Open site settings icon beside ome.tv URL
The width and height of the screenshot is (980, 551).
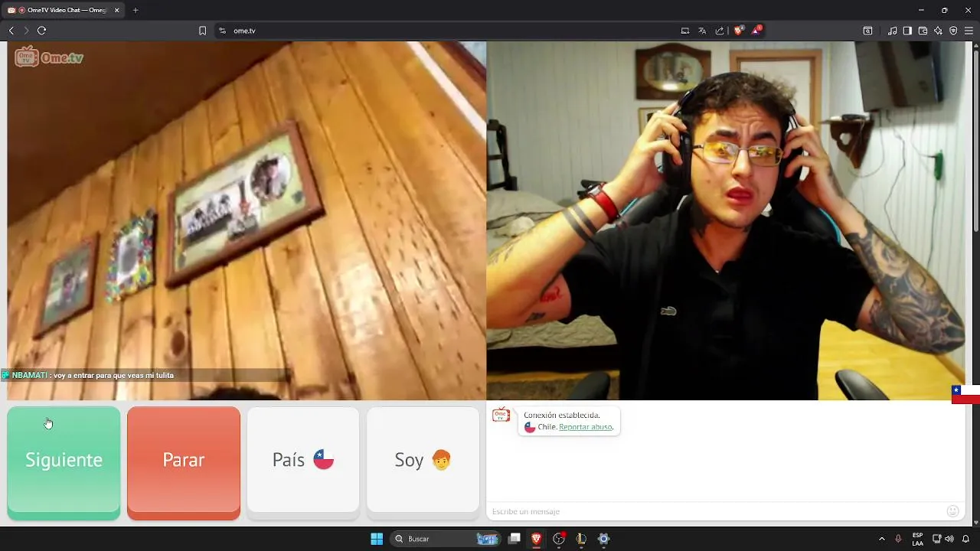(x=222, y=31)
